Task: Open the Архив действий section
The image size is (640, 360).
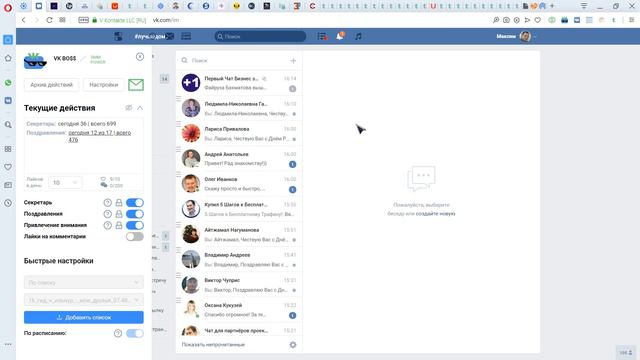Action: [51, 85]
